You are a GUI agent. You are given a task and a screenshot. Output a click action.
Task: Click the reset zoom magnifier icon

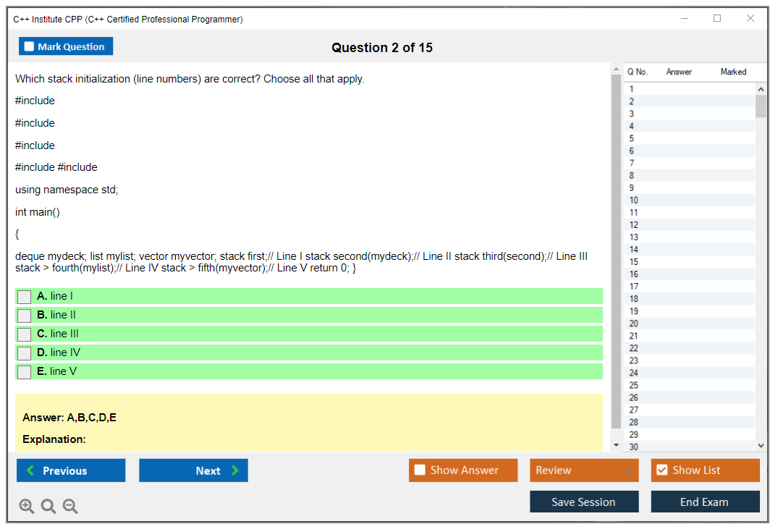48,507
